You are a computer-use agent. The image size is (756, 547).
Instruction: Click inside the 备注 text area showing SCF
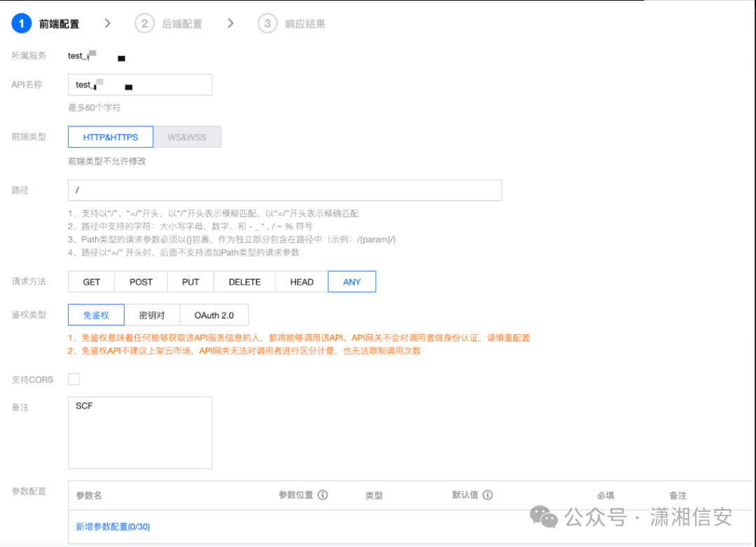139,431
